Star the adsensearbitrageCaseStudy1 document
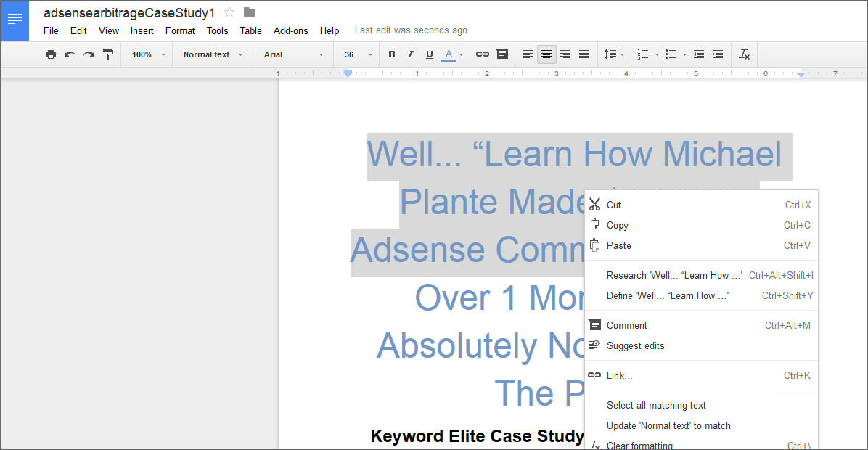 pyautogui.click(x=229, y=12)
